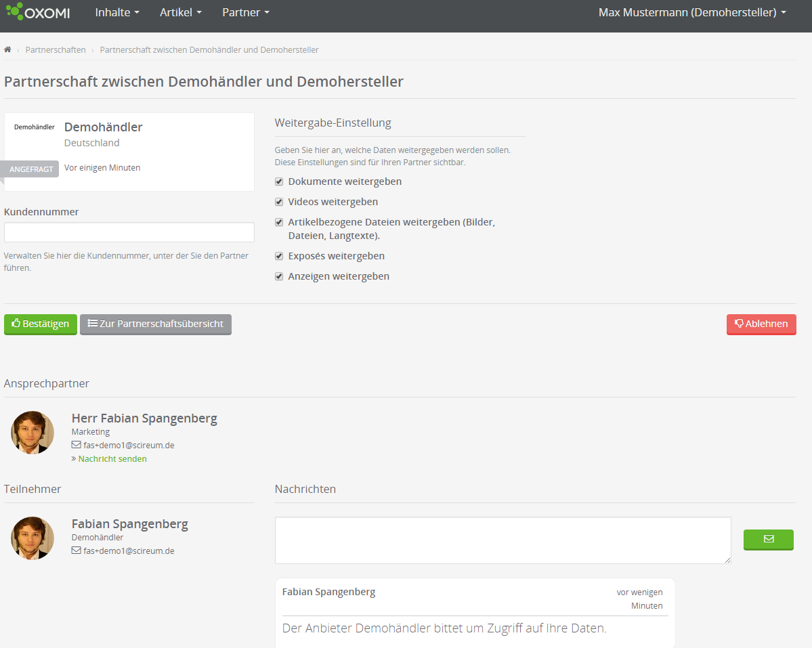Toggle Videos weitergeben checkbox
This screenshot has height=648, width=812.
(x=279, y=202)
